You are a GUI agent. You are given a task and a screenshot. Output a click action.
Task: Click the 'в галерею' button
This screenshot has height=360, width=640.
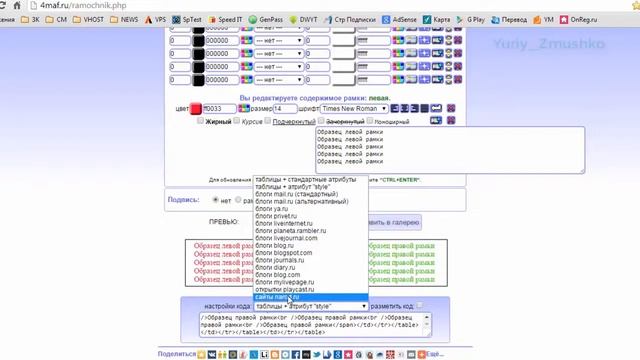(394, 222)
